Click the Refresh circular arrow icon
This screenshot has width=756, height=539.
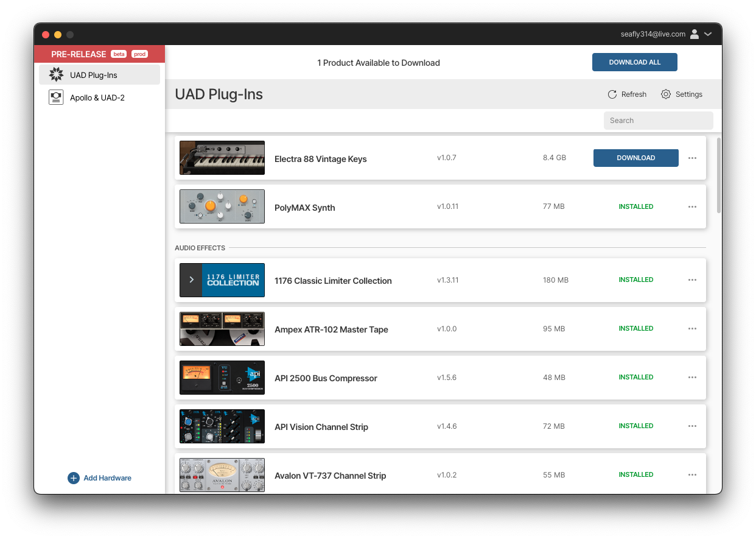click(x=612, y=94)
